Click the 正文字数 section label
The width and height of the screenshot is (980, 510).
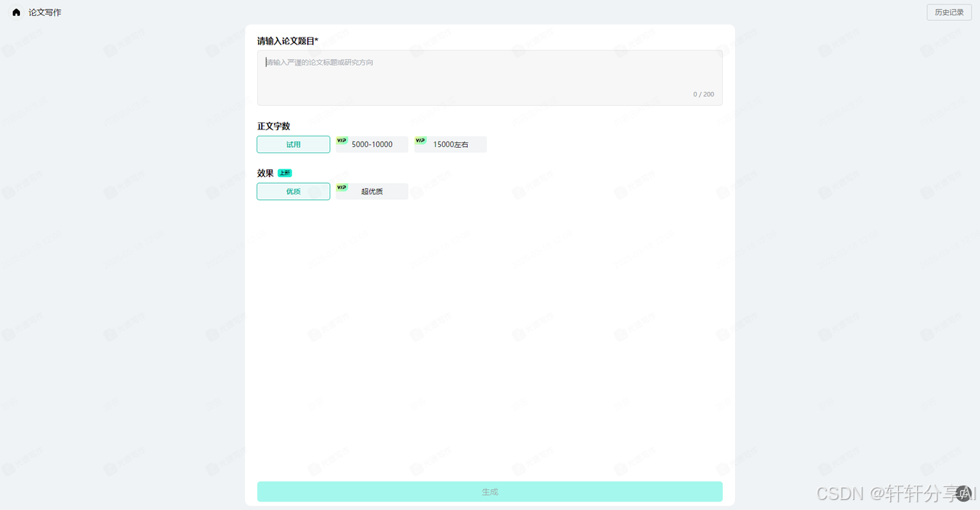pos(273,126)
